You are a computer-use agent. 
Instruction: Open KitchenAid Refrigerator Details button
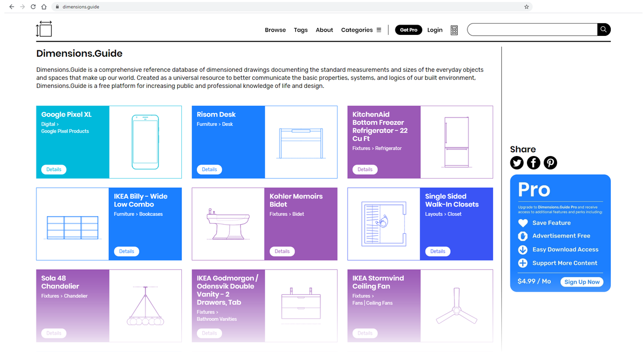pyautogui.click(x=365, y=169)
